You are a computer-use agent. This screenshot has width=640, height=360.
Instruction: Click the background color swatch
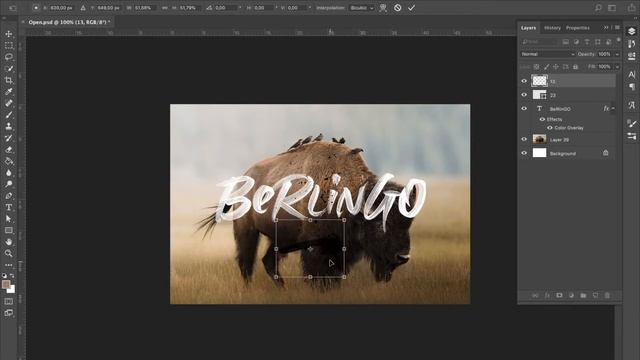pos(12,289)
